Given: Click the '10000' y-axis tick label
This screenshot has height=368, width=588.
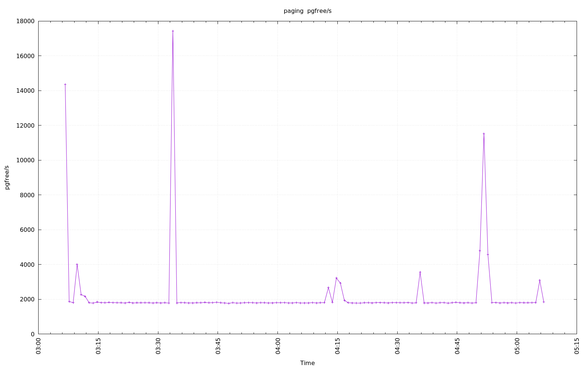Looking at the screenshot, I should pyautogui.click(x=25, y=160).
